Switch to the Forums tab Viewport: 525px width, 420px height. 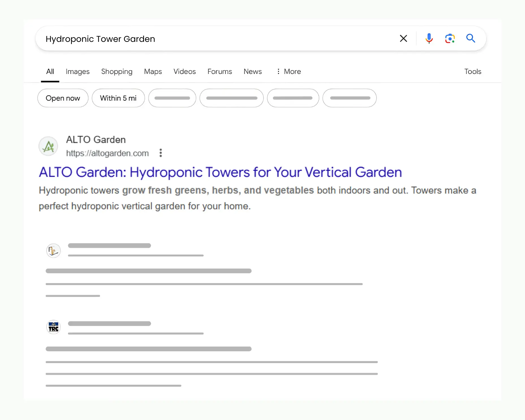[220, 72]
